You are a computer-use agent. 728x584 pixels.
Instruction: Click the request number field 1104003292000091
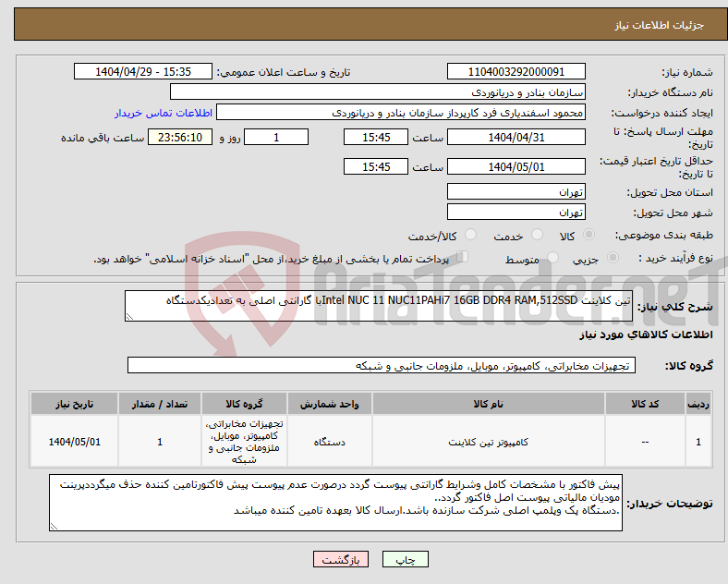[516, 72]
